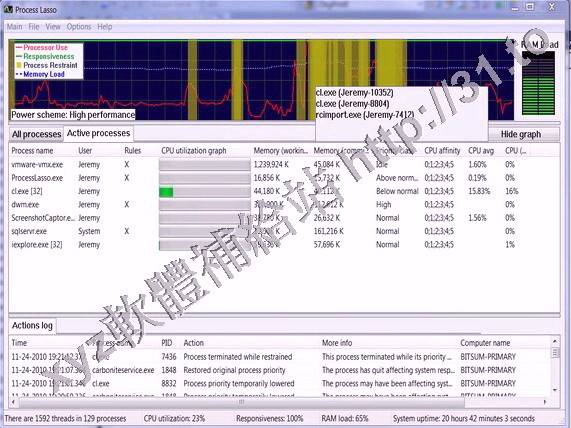This screenshot has width=571, height=428.
Task: Click the CPU utilization graph column header
Action: (x=194, y=150)
